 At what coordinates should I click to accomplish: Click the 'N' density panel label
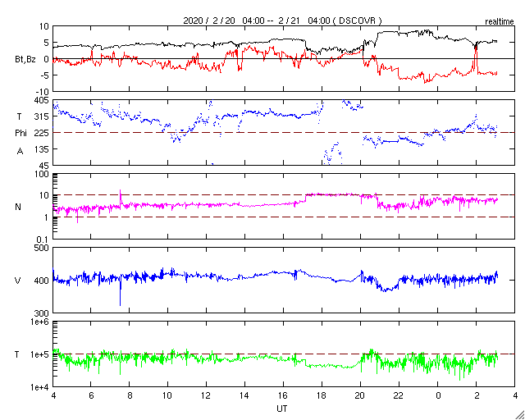click(18, 207)
